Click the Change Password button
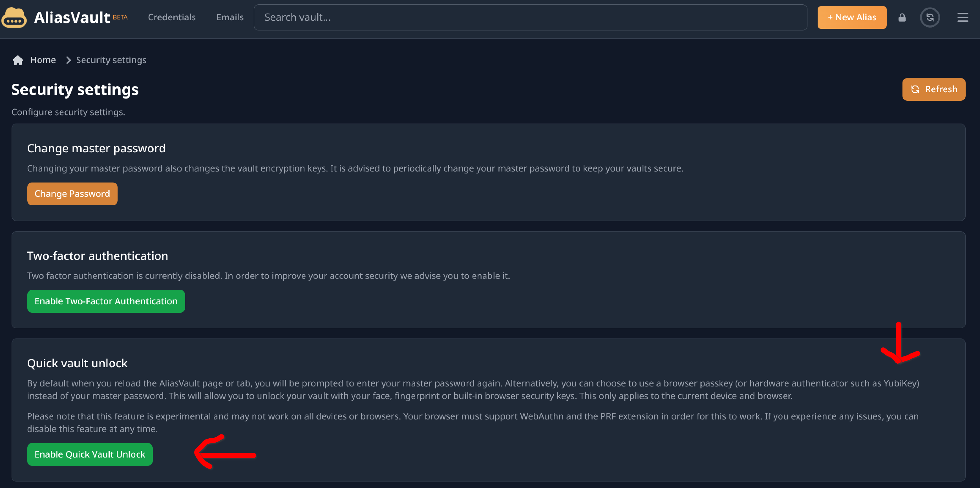The image size is (980, 488). point(72,194)
